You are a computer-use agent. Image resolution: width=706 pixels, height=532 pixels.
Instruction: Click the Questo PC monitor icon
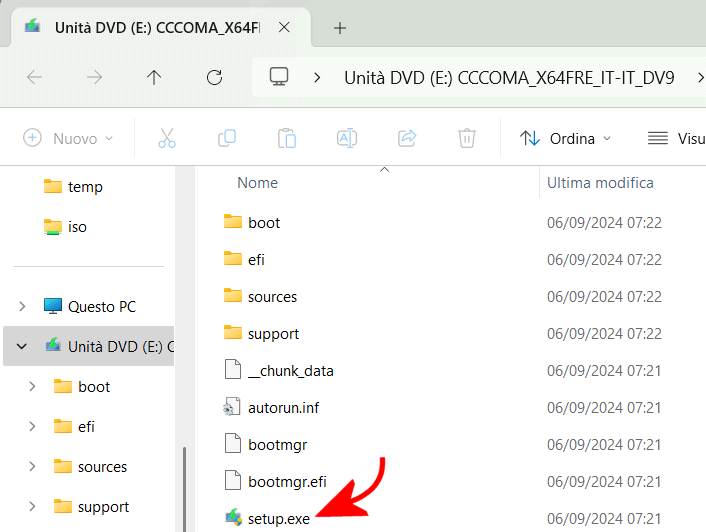53,306
